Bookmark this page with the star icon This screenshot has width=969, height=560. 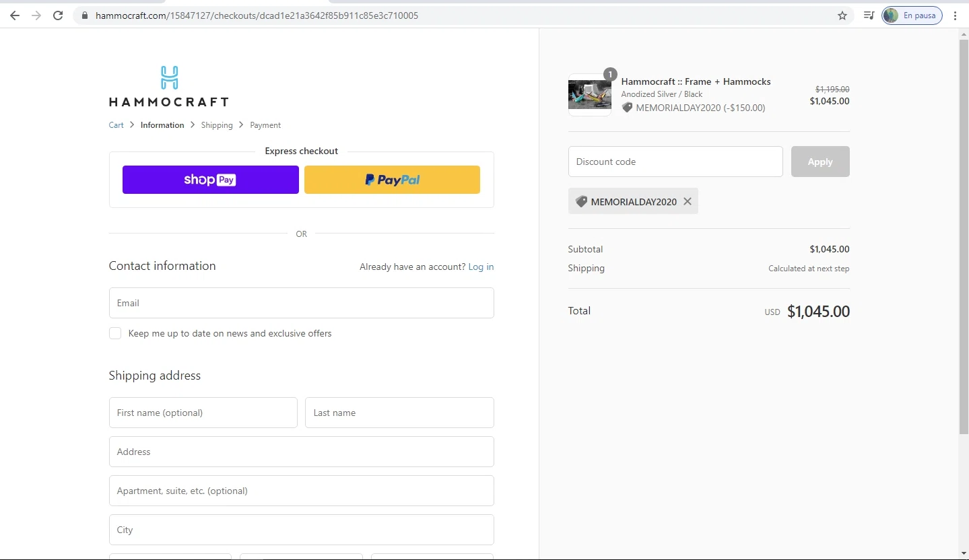(842, 15)
